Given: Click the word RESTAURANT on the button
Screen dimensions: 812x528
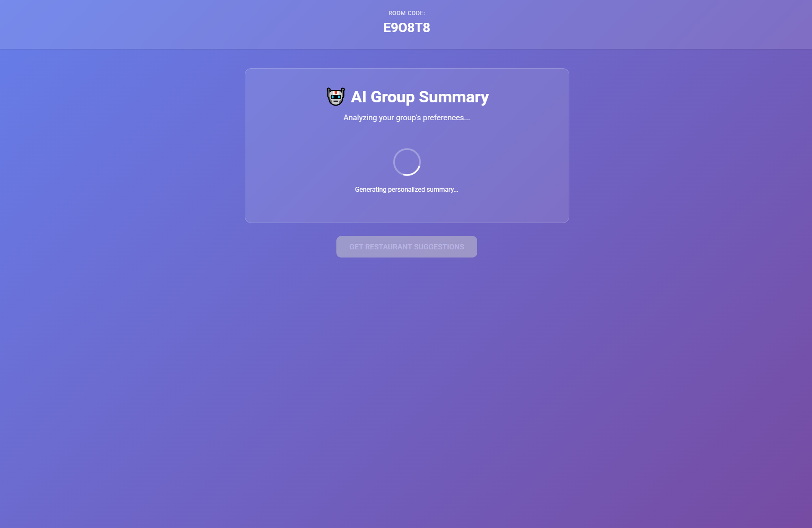Looking at the screenshot, I should pos(388,247).
